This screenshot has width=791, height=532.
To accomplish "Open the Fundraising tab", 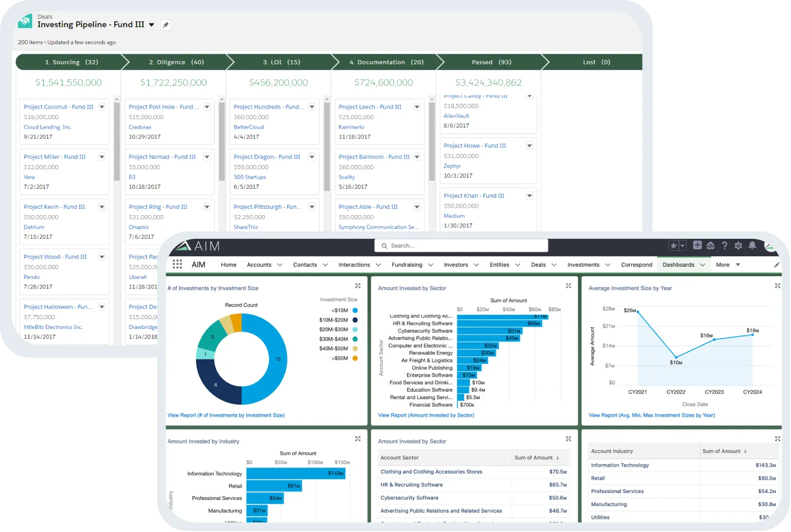I will click(407, 265).
